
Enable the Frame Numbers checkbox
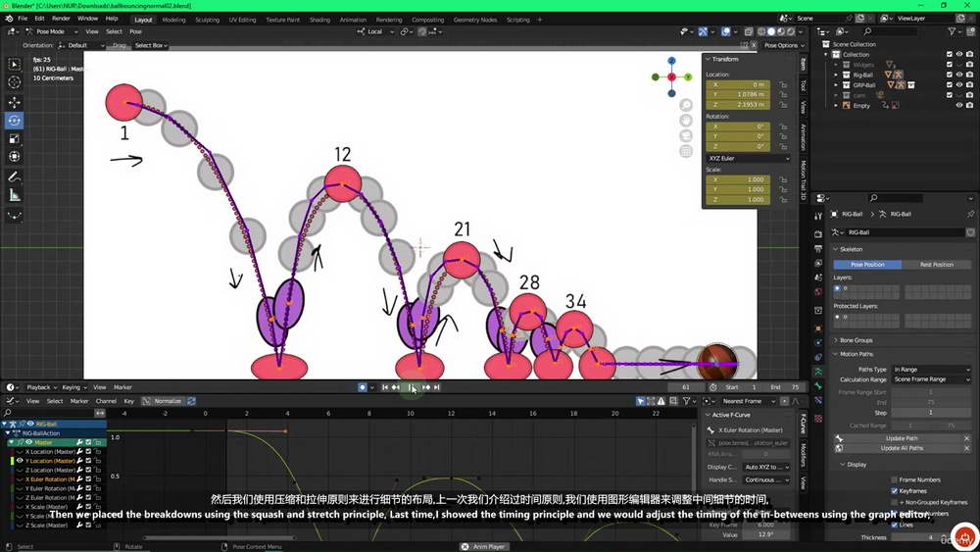point(895,480)
